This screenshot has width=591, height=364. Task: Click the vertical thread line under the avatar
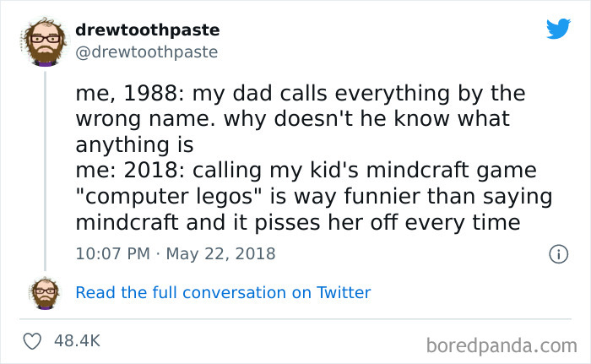pos(46,169)
